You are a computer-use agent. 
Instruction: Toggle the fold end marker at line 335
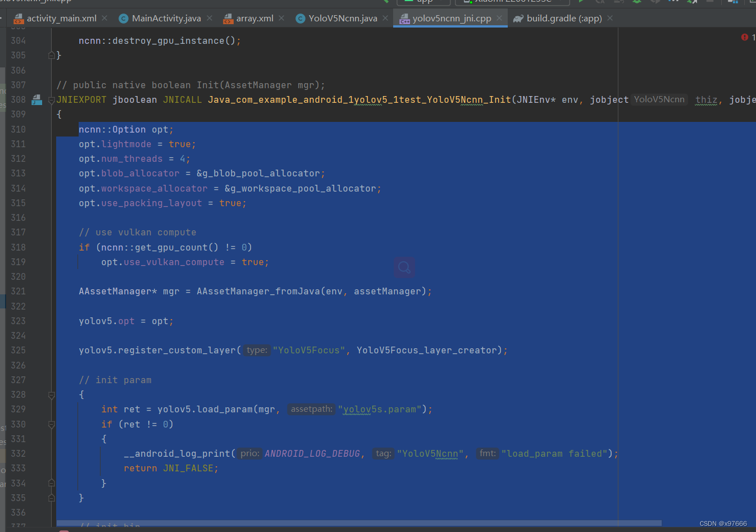point(51,498)
